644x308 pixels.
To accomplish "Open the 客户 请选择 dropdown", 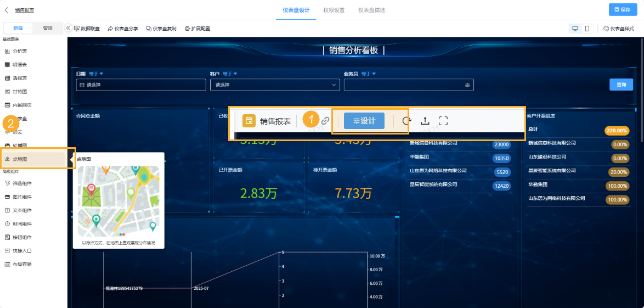I will click(275, 85).
